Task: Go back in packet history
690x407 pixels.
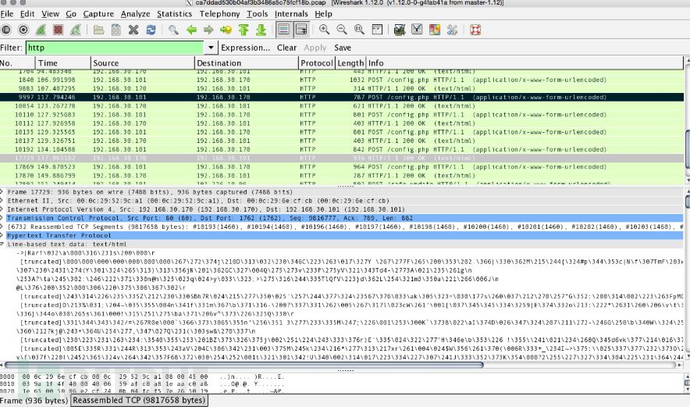Action: coord(191,30)
